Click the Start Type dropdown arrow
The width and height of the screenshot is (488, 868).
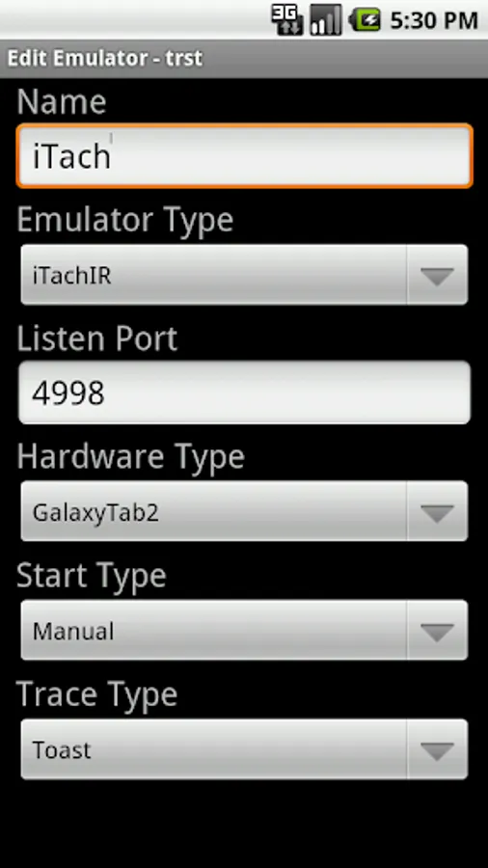click(x=437, y=631)
